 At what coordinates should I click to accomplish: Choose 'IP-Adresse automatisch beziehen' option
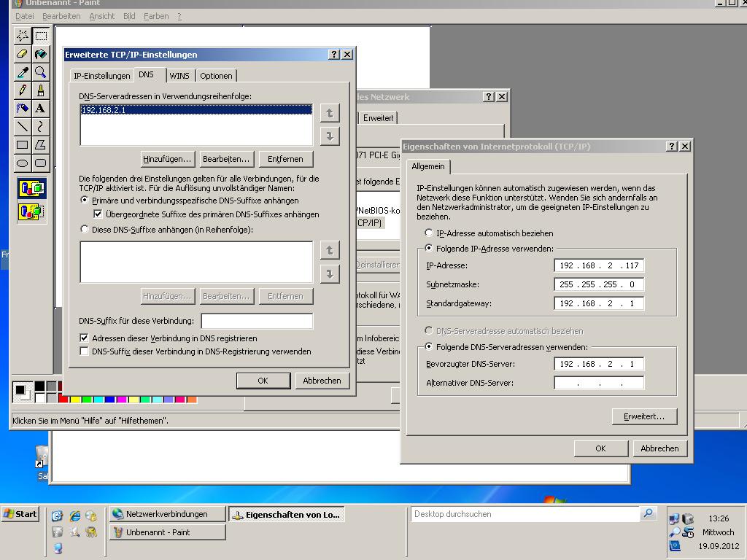click(429, 233)
